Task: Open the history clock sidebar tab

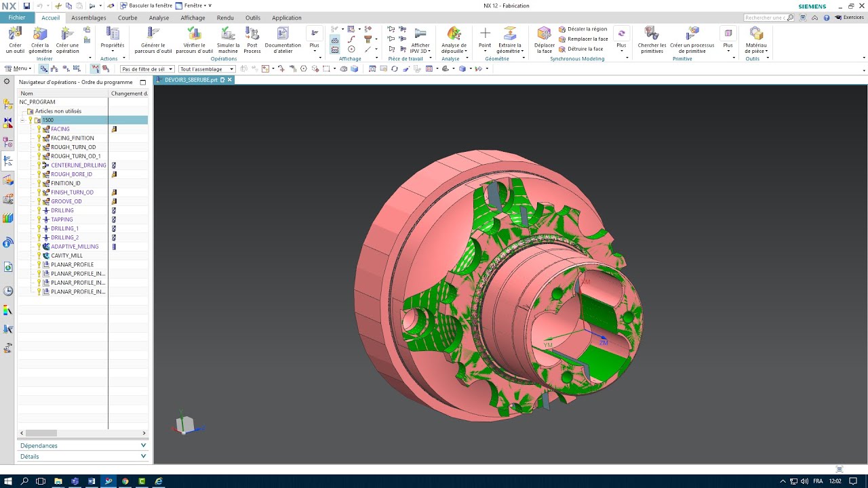Action: (8, 291)
